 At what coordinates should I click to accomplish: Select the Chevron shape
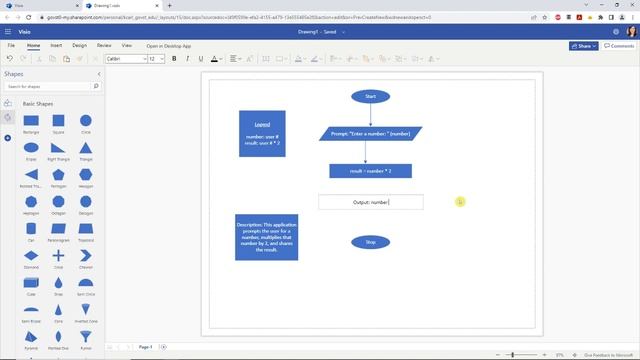pos(86,256)
